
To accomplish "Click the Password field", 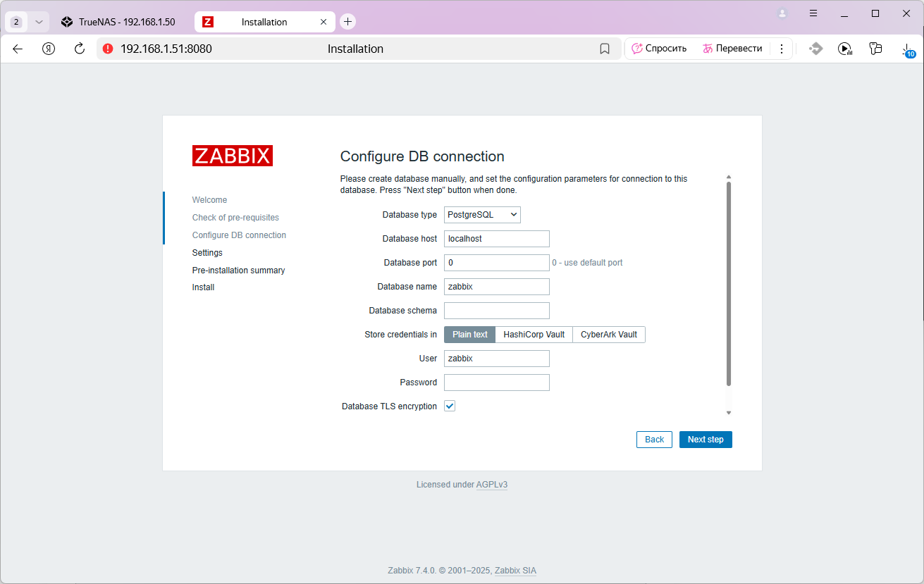I will coord(497,383).
